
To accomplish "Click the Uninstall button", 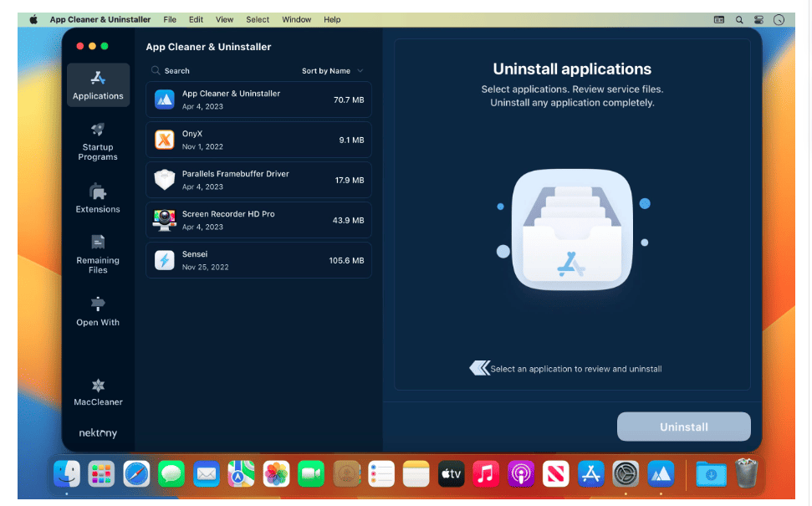I will 683,427.
